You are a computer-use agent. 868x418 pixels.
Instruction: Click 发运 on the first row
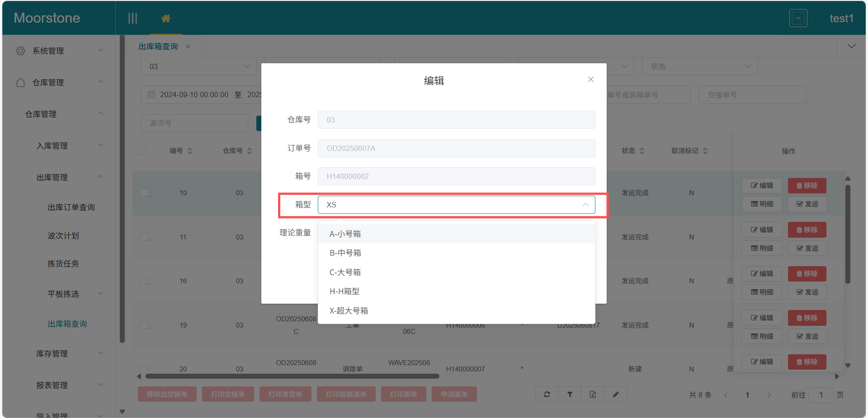click(807, 204)
